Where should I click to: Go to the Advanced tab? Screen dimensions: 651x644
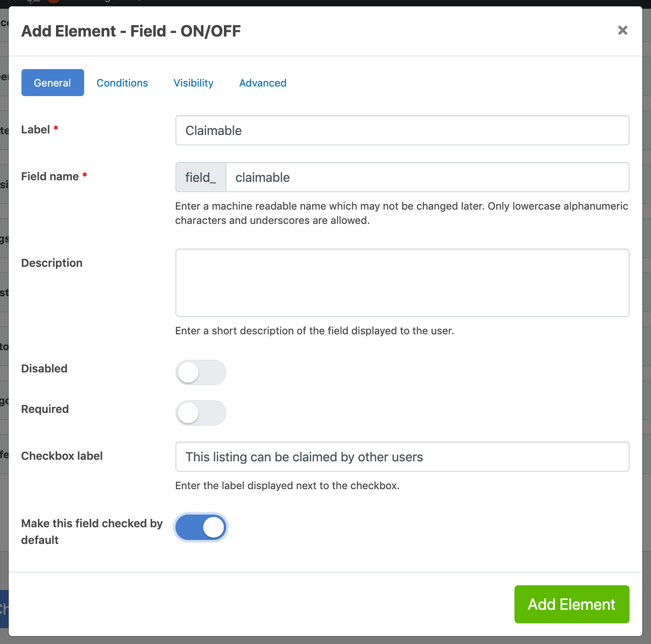pos(263,83)
